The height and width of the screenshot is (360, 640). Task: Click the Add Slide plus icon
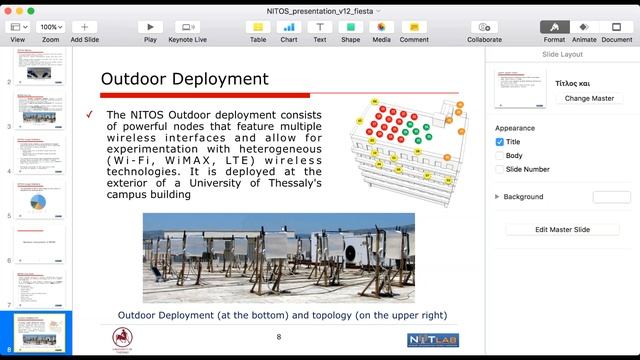(x=84, y=27)
